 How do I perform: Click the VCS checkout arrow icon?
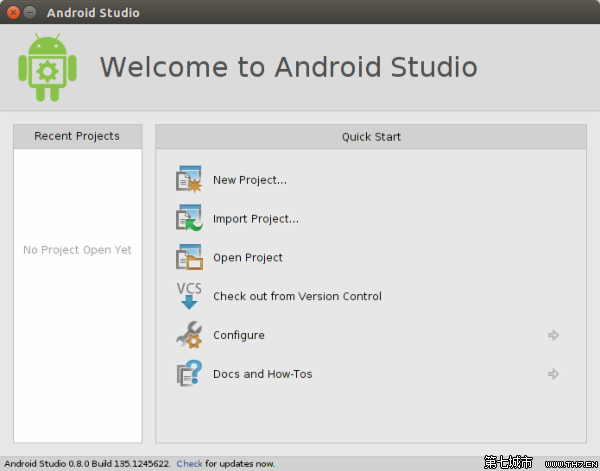[189, 296]
